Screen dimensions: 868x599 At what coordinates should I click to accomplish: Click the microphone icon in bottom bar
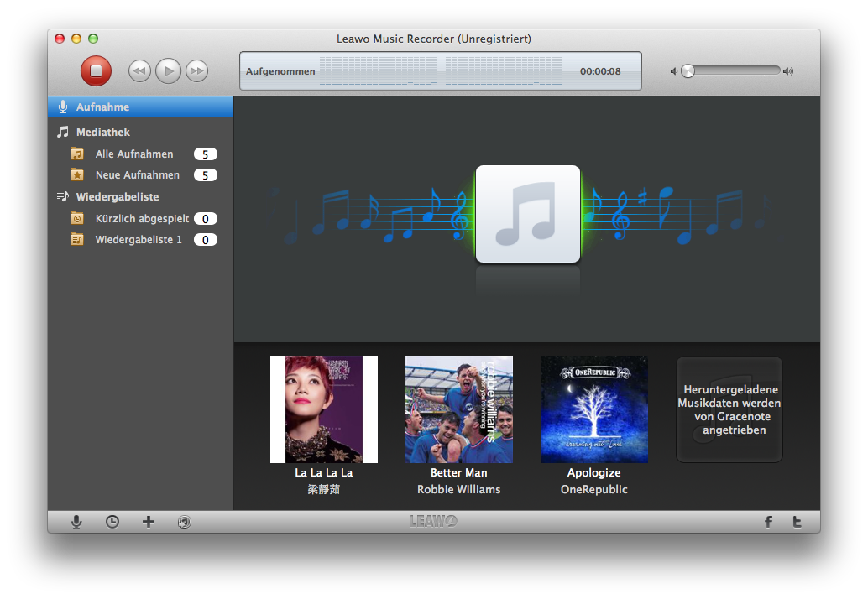coord(76,522)
